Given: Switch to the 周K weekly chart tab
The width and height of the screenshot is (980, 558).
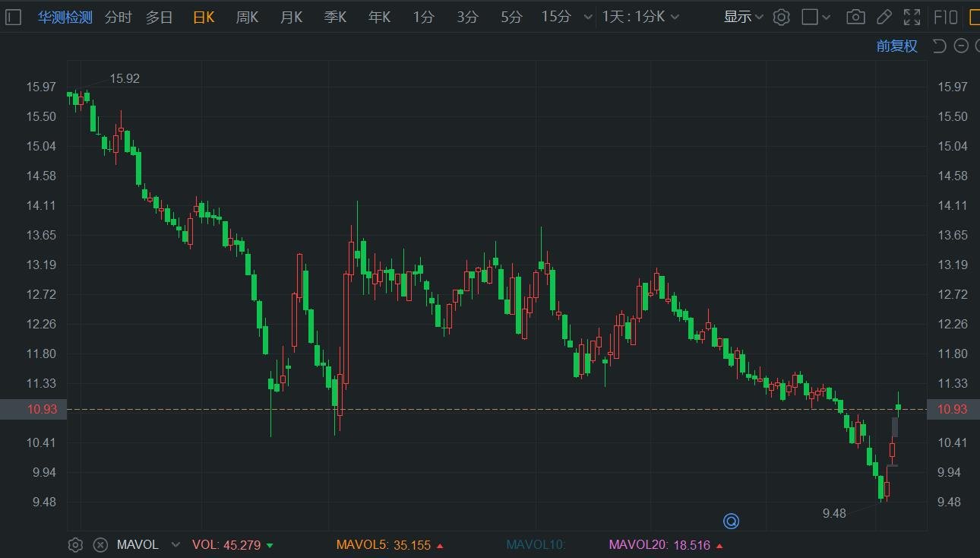Looking at the screenshot, I should coord(247,17).
